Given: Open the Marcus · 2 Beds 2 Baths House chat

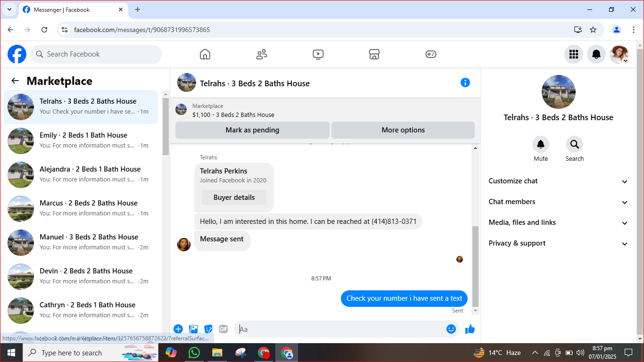Looking at the screenshot, I should click(x=81, y=209).
